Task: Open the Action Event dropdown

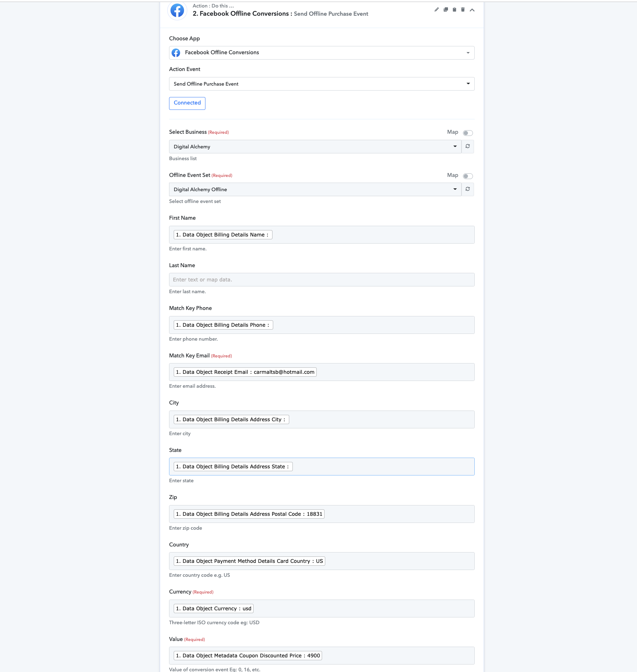Action: click(x=322, y=84)
